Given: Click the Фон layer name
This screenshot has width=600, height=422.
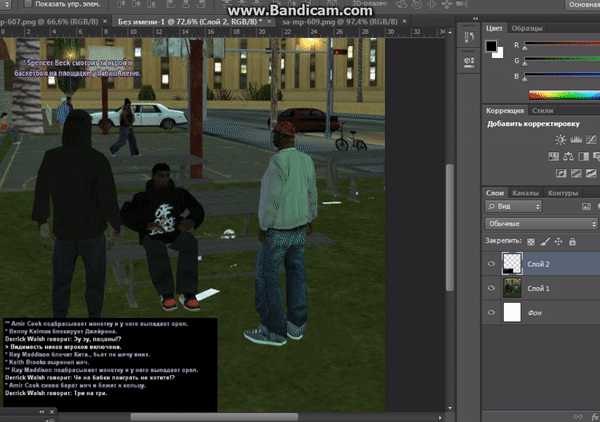Looking at the screenshot, I should click(x=535, y=313).
